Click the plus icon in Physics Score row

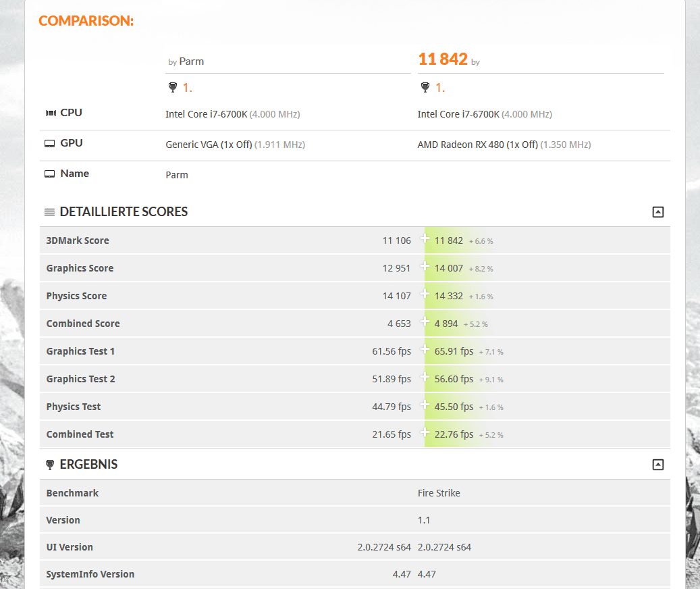tap(425, 294)
